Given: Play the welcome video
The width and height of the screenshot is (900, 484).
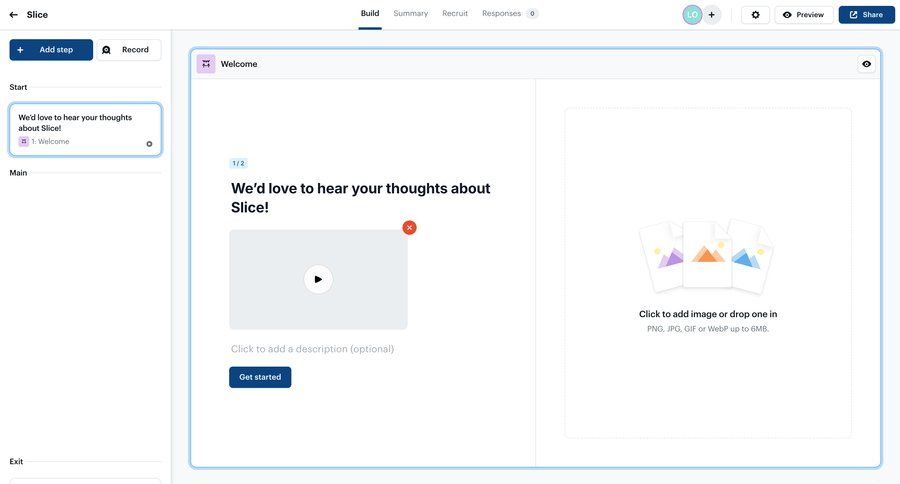Looking at the screenshot, I should (318, 279).
